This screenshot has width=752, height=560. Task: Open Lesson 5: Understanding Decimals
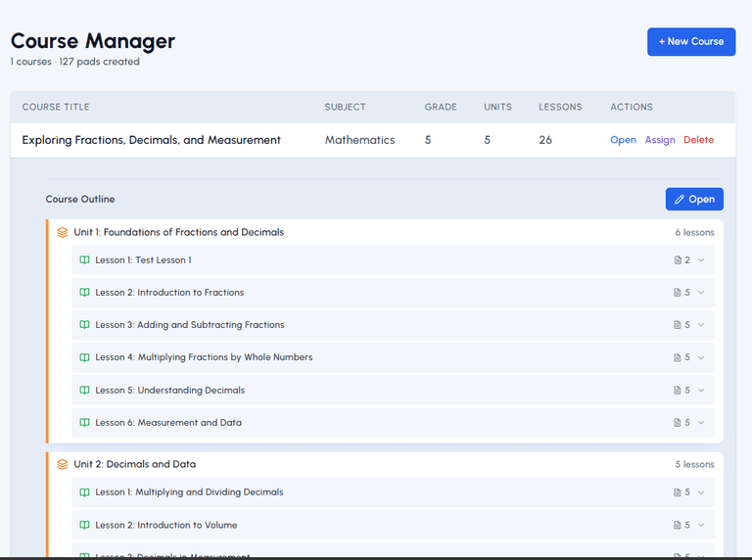[x=393, y=390]
